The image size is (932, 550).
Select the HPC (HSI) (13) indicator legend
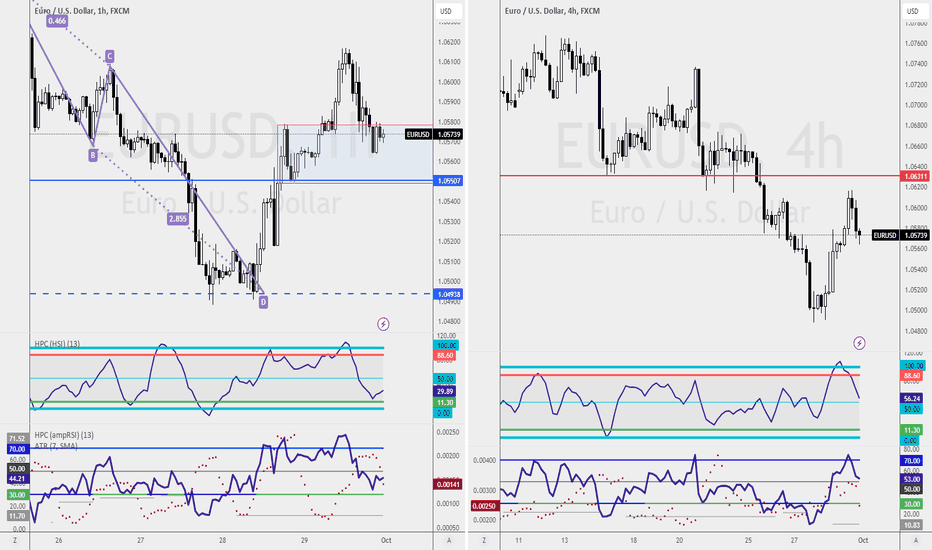(x=57, y=344)
